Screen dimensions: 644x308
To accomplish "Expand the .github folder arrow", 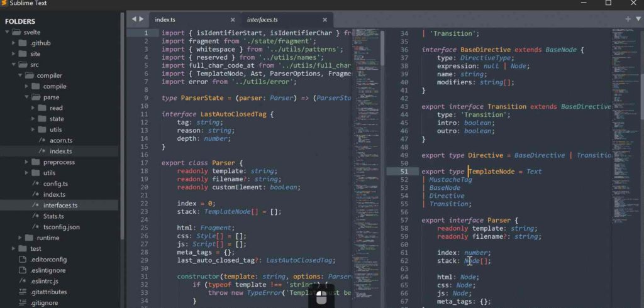I will click(x=14, y=43).
